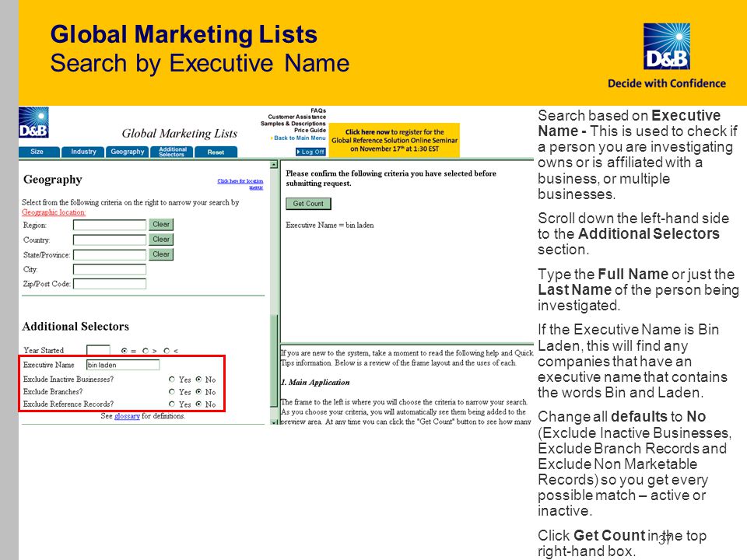Open the Customer Assistance link
Viewport: 747px width, 560px height.
pos(296,117)
